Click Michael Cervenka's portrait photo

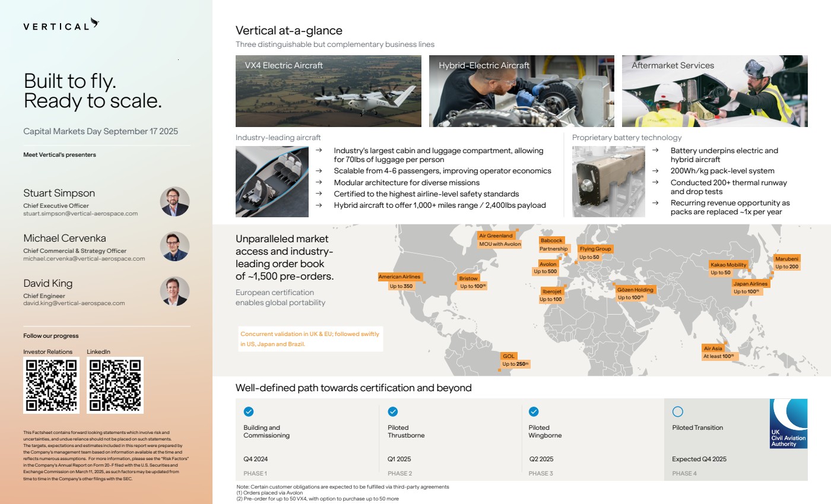[x=175, y=246]
